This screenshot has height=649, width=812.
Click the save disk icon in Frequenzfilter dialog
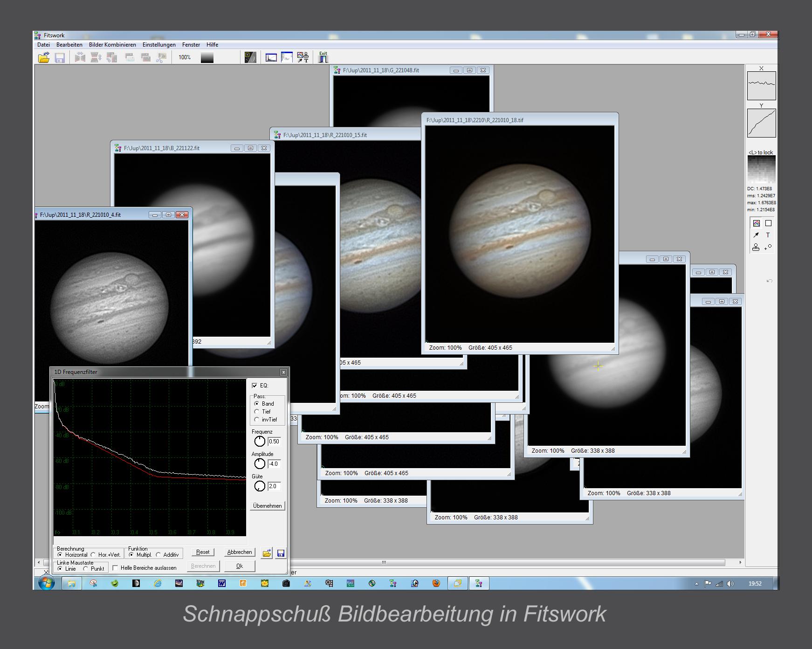coord(281,553)
